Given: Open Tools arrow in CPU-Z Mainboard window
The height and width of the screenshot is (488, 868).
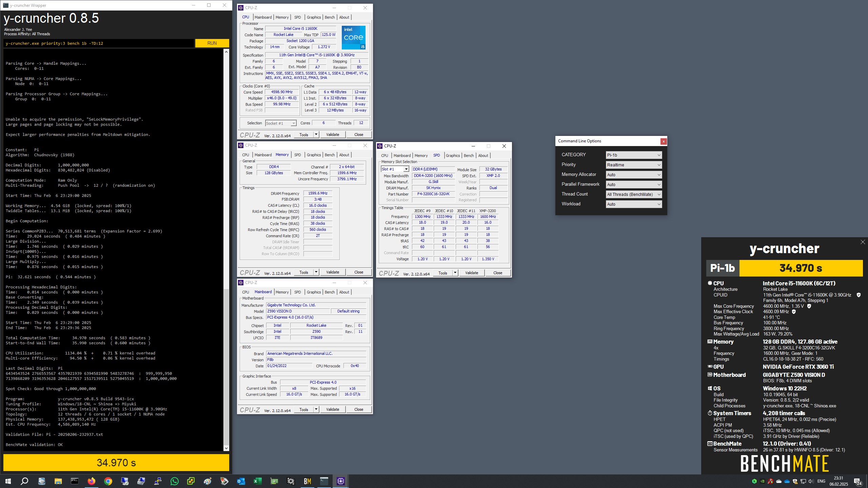Looking at the screenshot, I should coord(316,409).
